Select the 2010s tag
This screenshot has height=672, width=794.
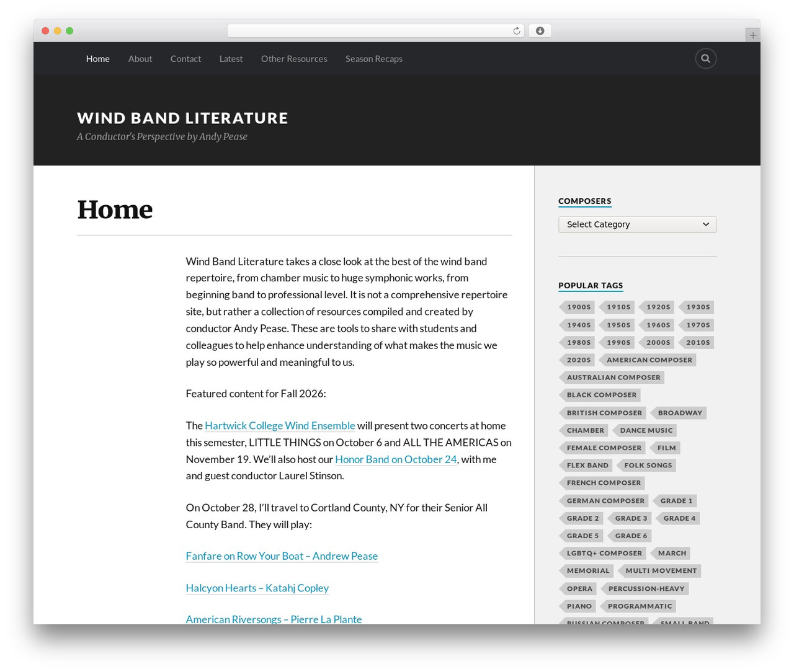[696, 342]
